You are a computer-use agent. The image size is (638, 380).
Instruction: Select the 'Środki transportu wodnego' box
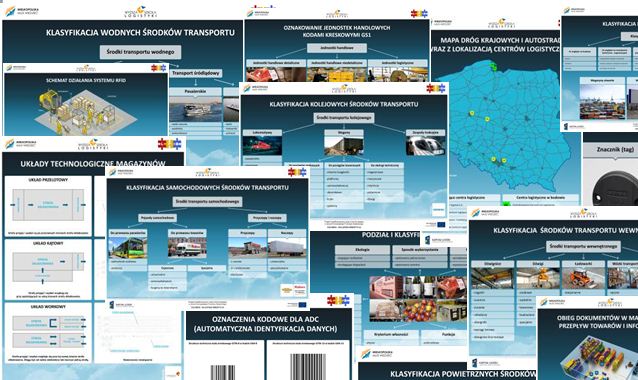tap(140, 52)
